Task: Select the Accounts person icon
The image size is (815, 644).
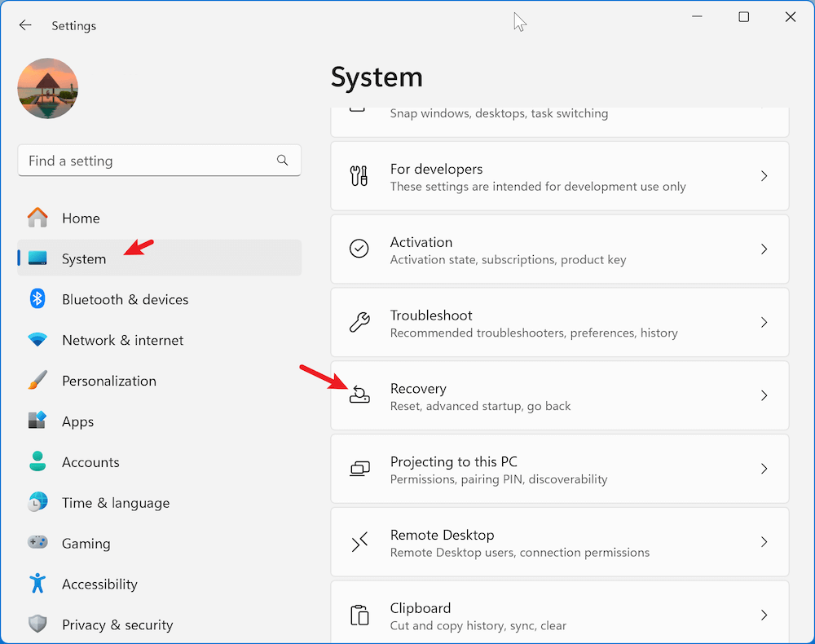Action: coord(37,462)
